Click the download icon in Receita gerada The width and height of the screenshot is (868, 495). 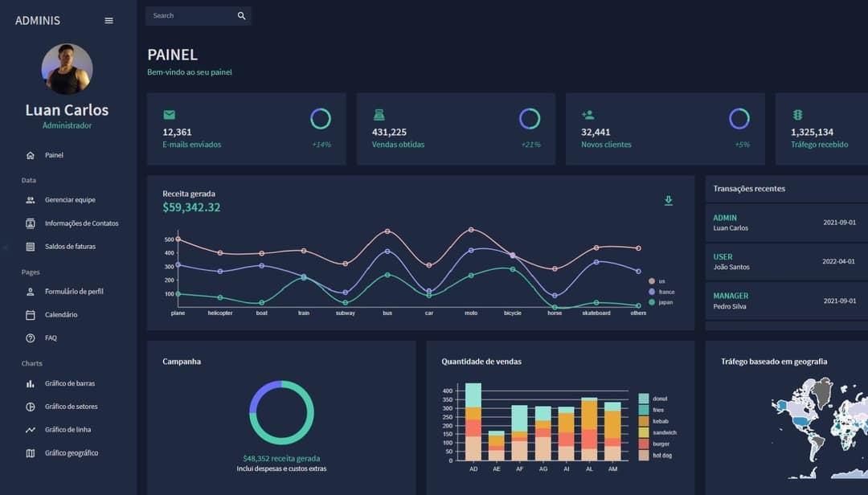click(x=668, y=201)
